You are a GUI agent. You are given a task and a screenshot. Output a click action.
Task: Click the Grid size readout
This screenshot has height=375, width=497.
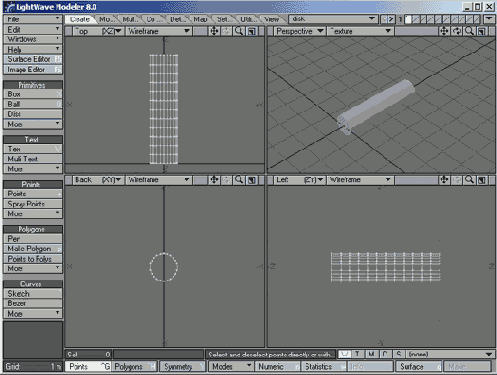click(33, 367)
